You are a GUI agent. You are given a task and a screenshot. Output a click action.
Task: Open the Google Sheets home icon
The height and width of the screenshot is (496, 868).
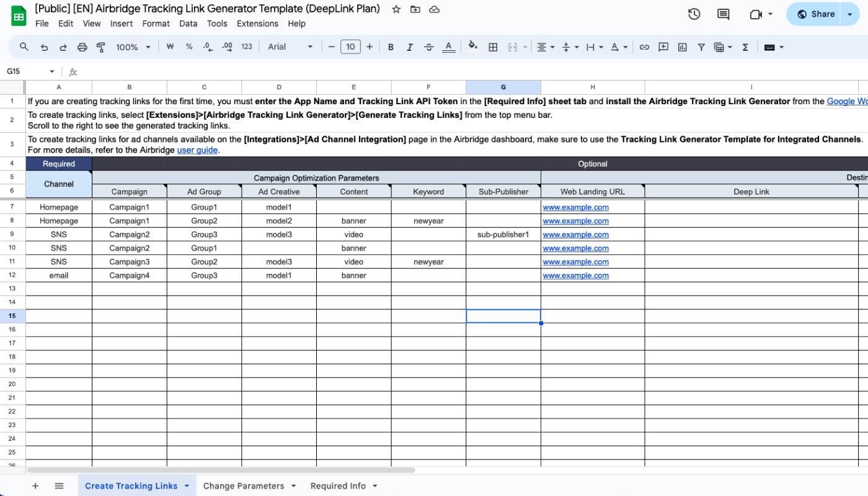pyautogui.click(x=19, y=16)
